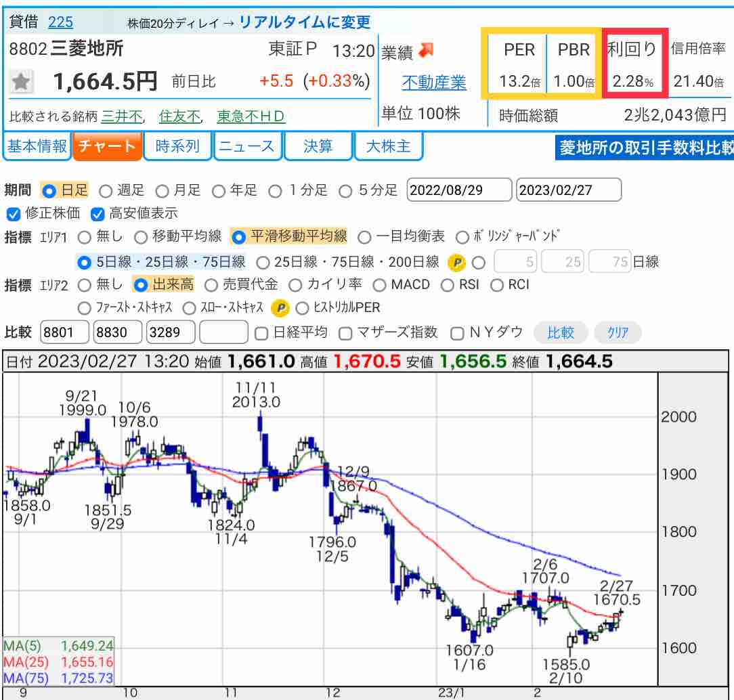This screenshot has height=700, width=734.
Task: Click custom moving average field 75
Action: (x=609, y=261)
